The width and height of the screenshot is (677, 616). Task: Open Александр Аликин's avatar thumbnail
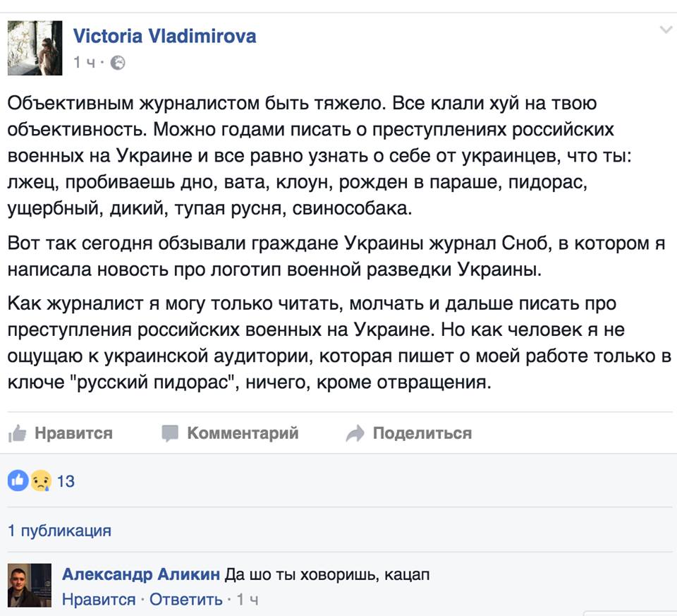pyautogui.click(x=30, y=585)
